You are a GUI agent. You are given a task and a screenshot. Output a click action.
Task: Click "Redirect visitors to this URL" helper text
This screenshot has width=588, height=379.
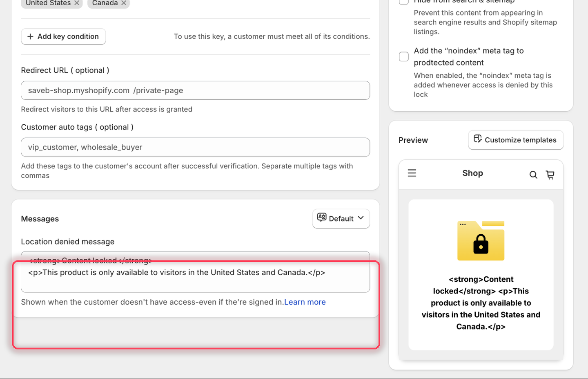[107, 109]
